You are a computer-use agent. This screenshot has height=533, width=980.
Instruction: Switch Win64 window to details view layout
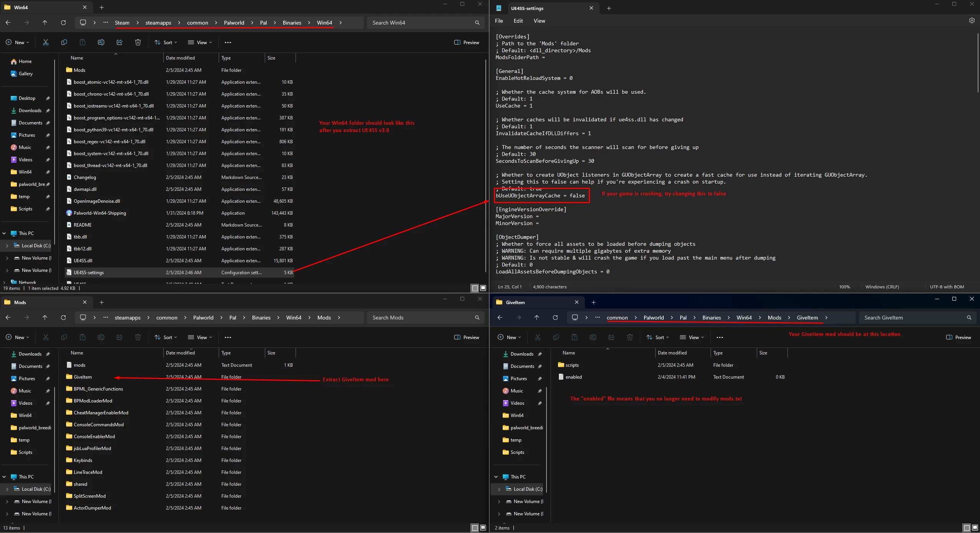pyautogui.click(x=475, y=288)
